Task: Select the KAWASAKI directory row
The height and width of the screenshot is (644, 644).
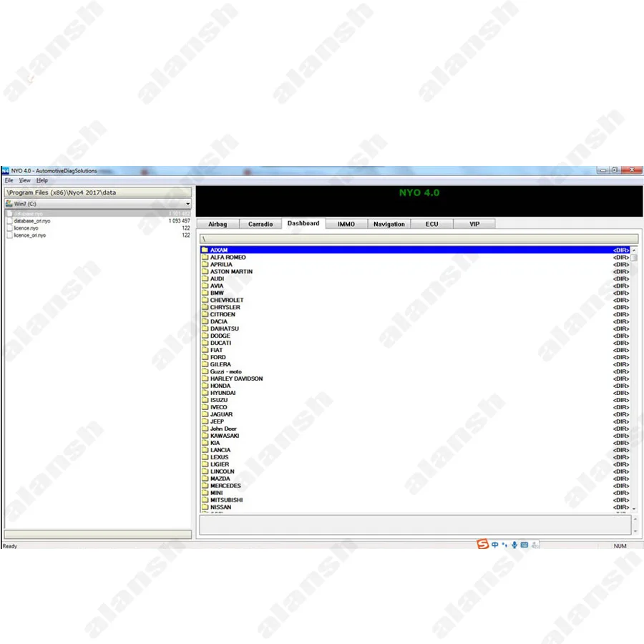Action: pos(415,435)
